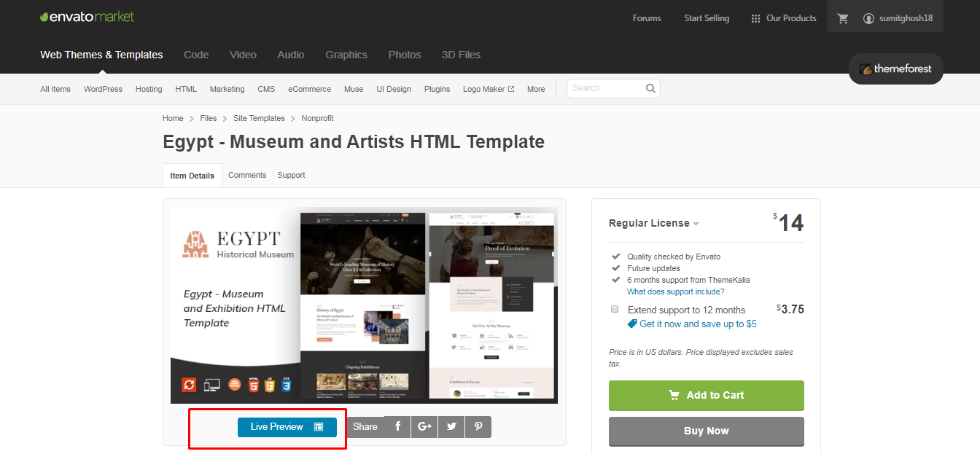Screen dimensions: 980x454
Task: Click the Egypt template preview image
Action: tap(364, 305)
